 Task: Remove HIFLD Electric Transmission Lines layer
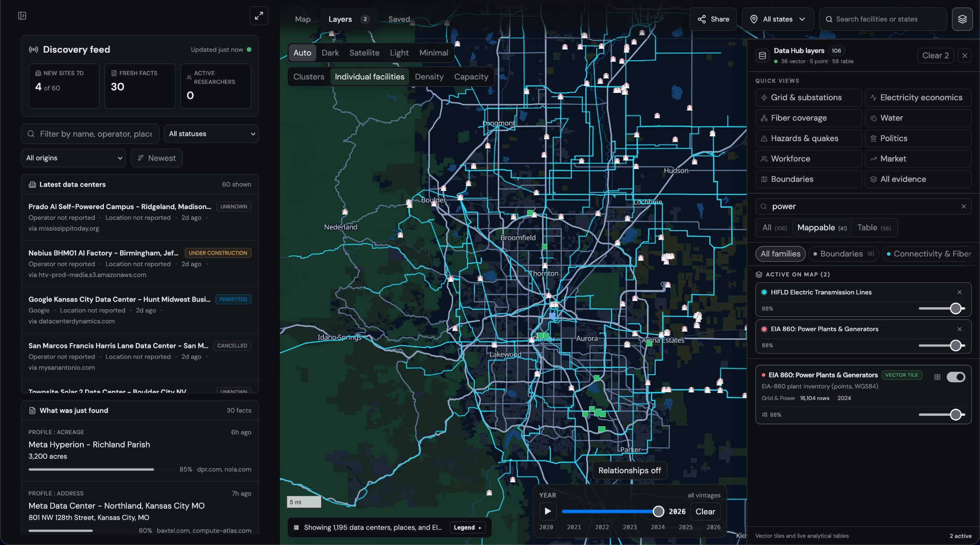coord(959,292)
